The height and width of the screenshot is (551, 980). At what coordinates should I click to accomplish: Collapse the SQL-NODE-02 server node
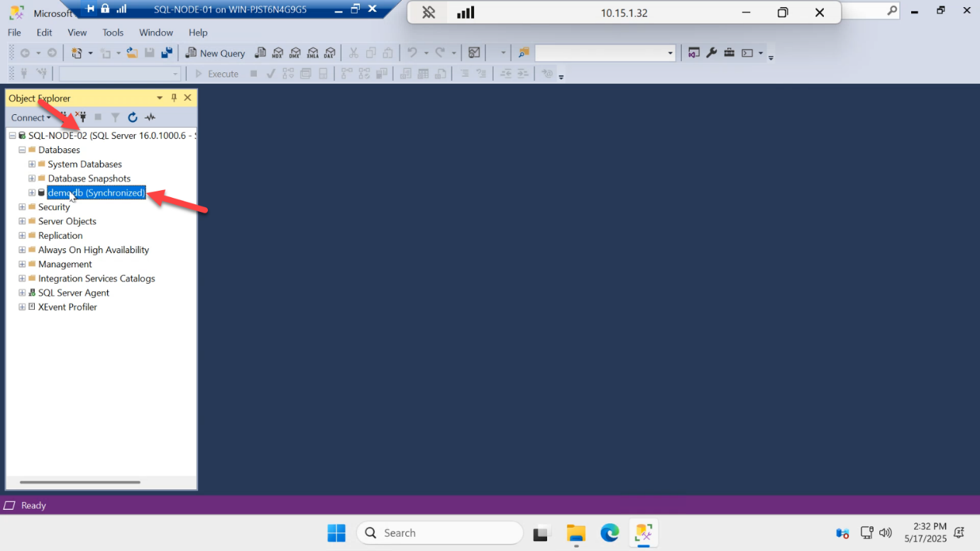tap(12, 135)
